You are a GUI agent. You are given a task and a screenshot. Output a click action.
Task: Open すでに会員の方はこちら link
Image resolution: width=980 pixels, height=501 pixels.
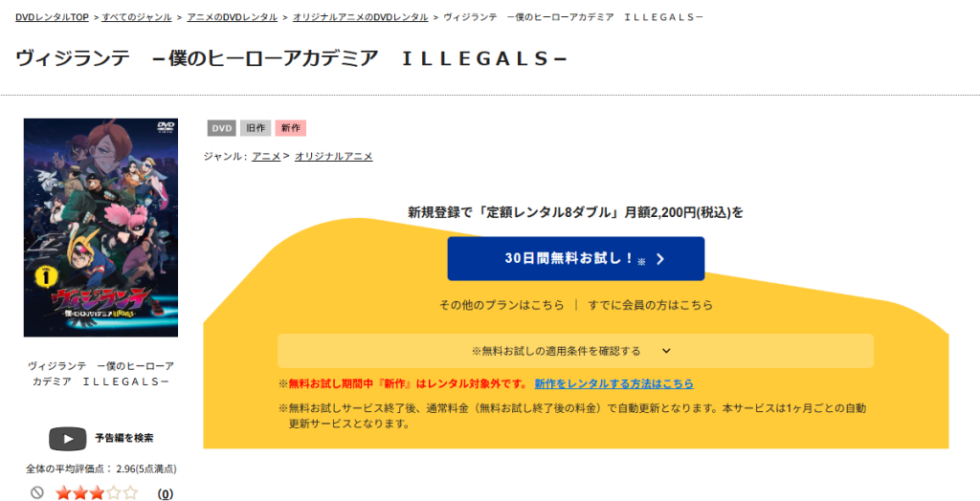[650, 305]
